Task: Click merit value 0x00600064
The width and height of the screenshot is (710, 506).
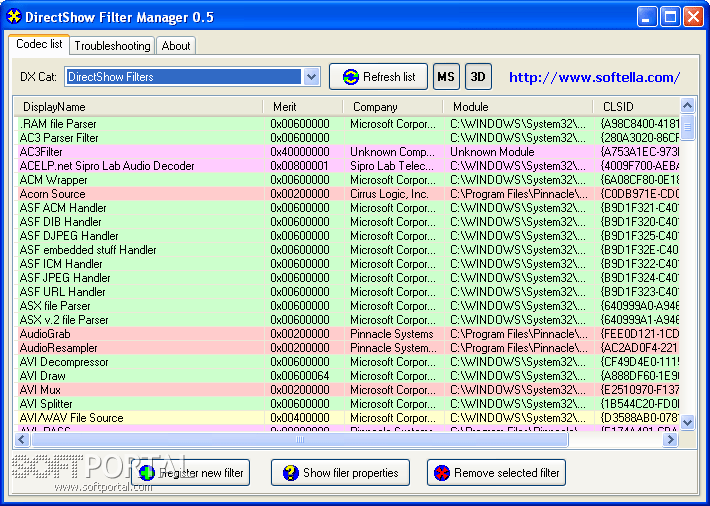Action: tap(300, 376)
